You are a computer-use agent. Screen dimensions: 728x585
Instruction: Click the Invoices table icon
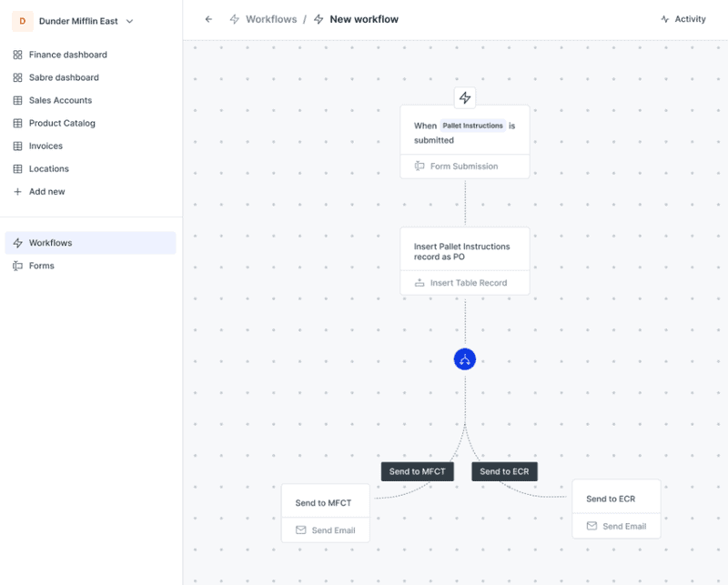pos(17,146)
